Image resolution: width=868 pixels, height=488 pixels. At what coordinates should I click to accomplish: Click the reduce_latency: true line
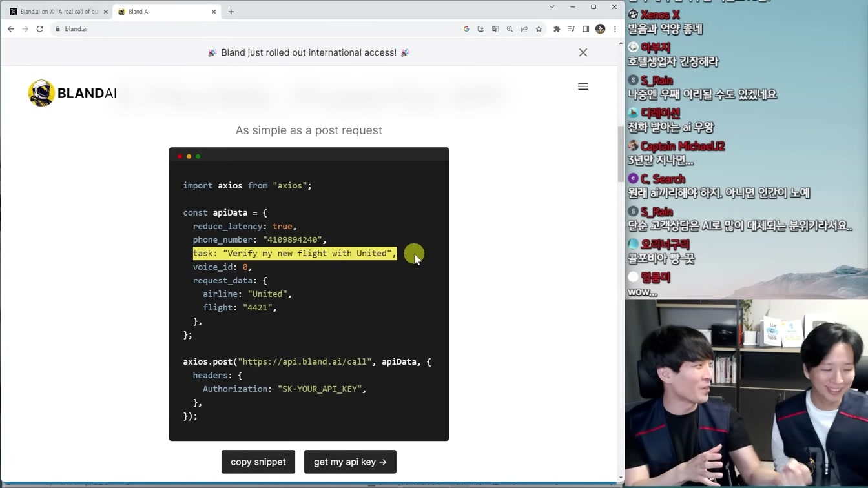pyautogui.click(x=245, y=226)
